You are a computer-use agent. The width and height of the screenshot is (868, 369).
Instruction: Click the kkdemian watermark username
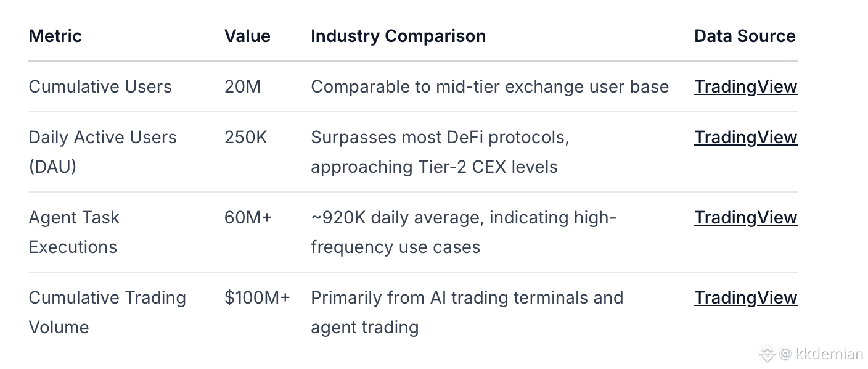[x=829, y=354]
